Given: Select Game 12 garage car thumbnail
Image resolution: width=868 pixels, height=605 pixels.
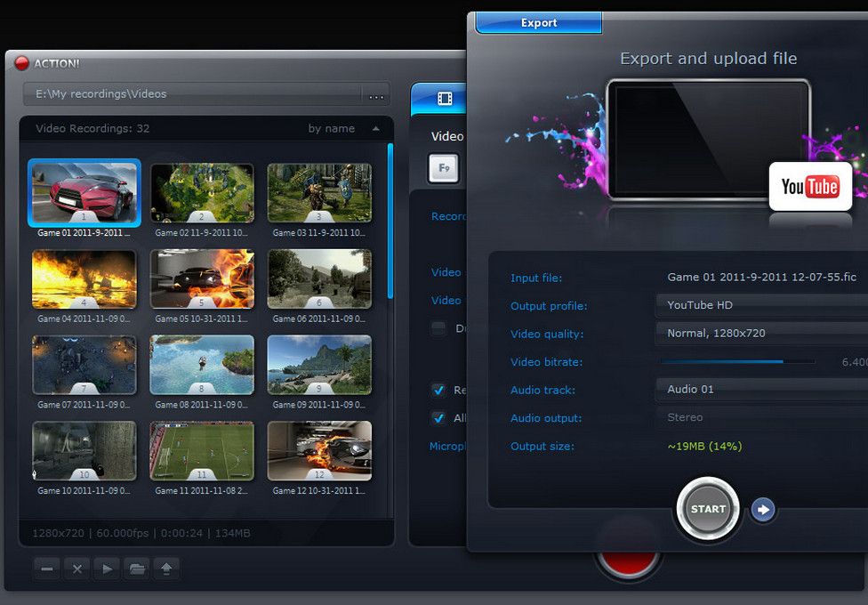Looking at the screenshot, I should click(x=319, y=450).
